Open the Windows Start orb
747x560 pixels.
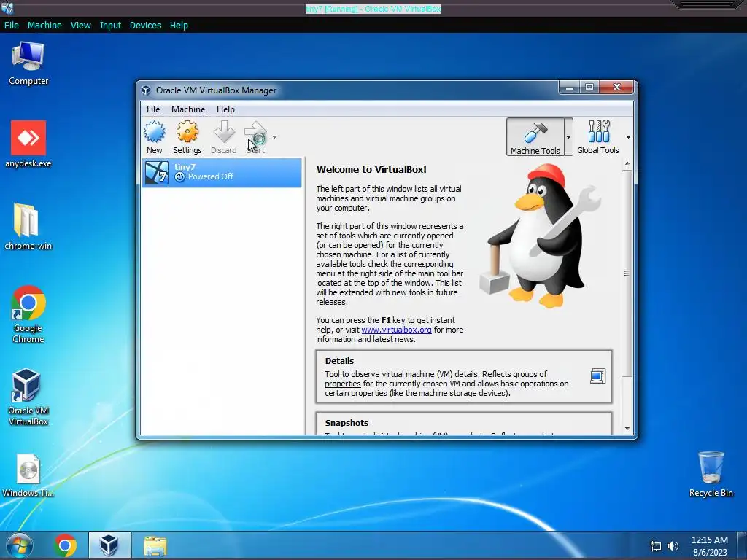tap(20, 545)
